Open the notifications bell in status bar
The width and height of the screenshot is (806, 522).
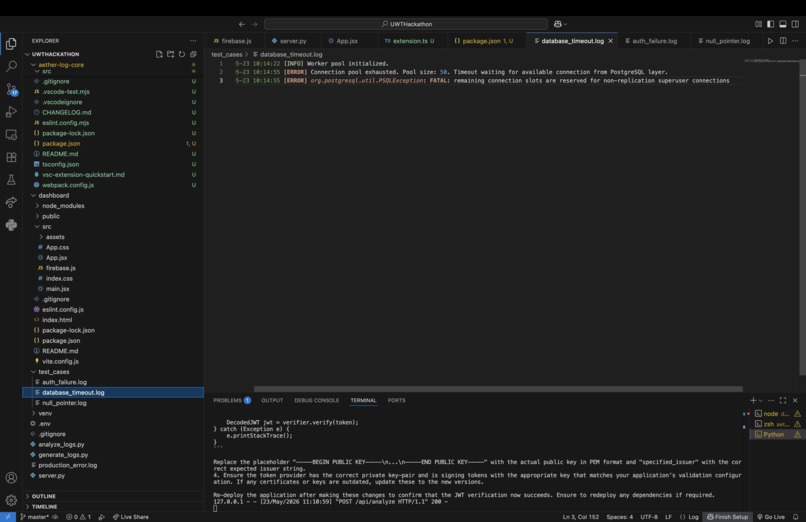click(x=796, y=517)
